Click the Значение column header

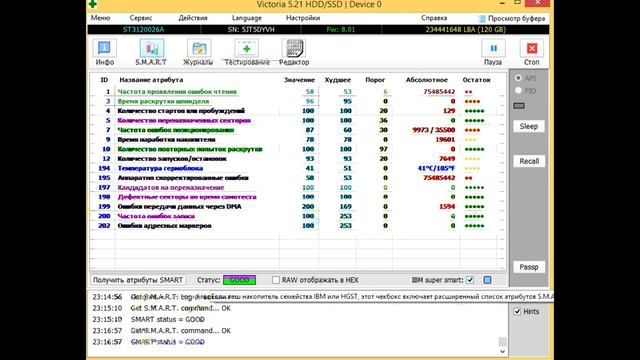[x=299, y=80]
